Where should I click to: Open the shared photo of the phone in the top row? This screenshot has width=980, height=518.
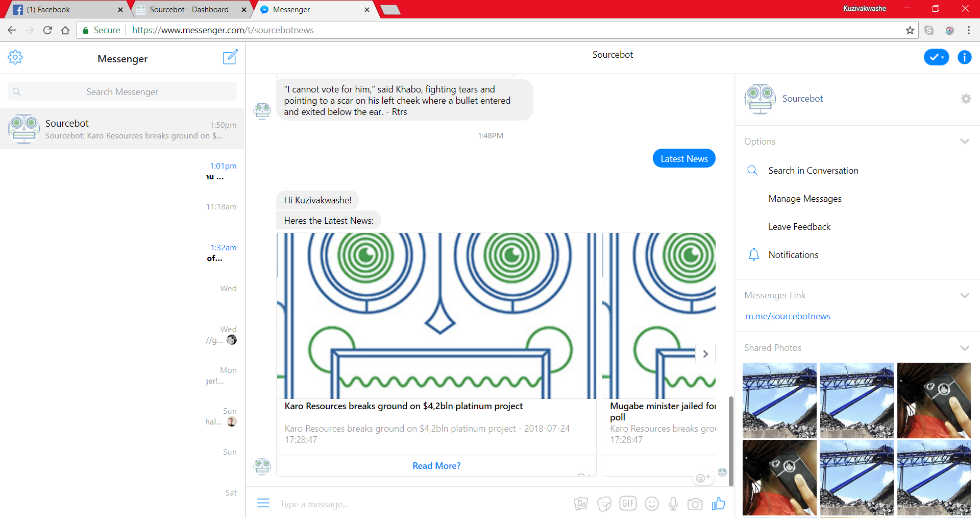coord(934,401)
